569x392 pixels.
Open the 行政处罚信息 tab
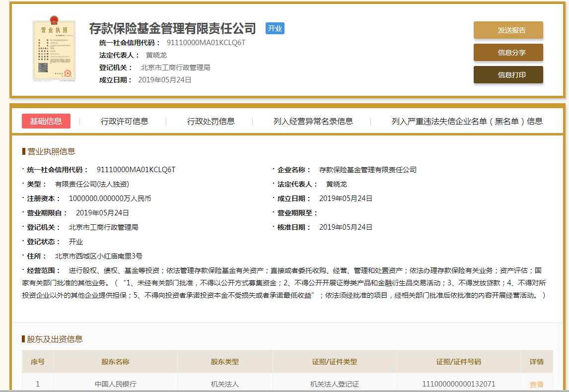[211, 121]
